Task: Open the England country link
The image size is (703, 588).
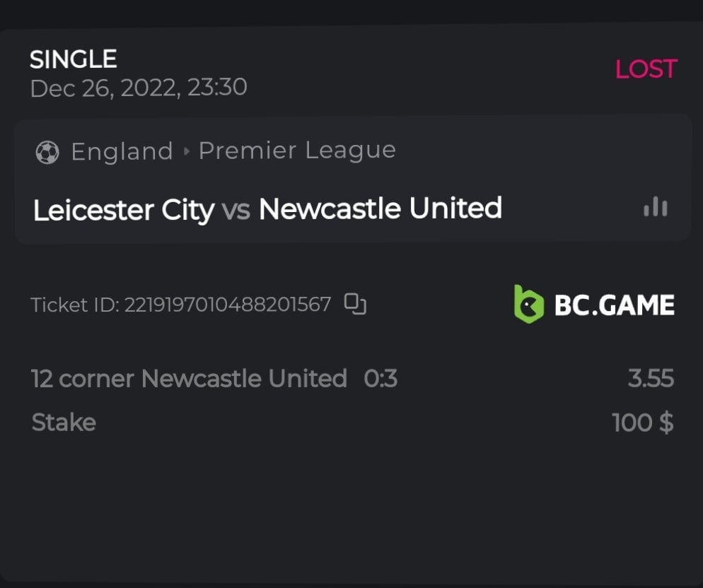Action: click(x=122, y=151)
